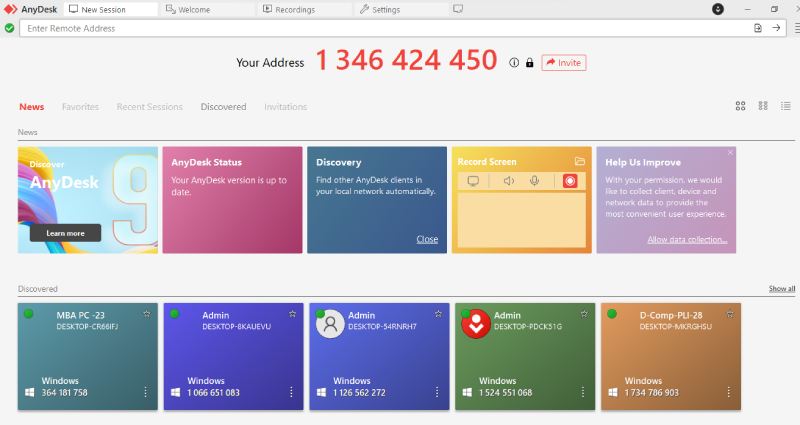Click the Windows icon beside 1 734 786 903
The height and width of the screenshot is (425, 800).
613,392
